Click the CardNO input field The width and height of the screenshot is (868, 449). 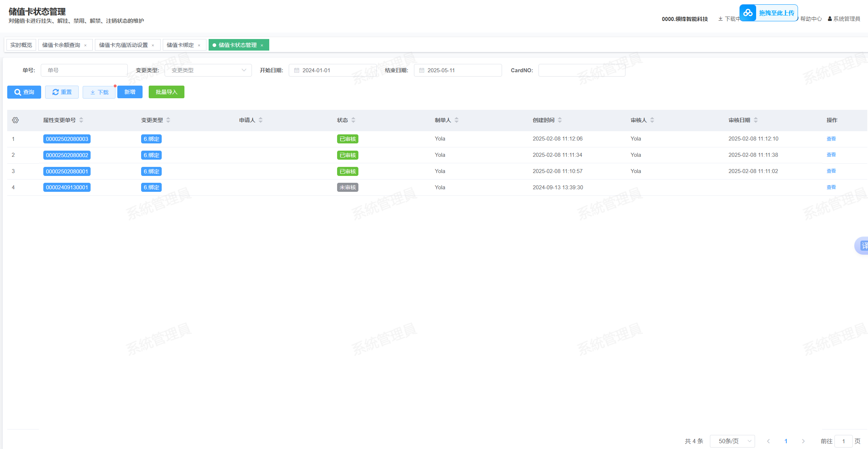click(x=581, y=70)
